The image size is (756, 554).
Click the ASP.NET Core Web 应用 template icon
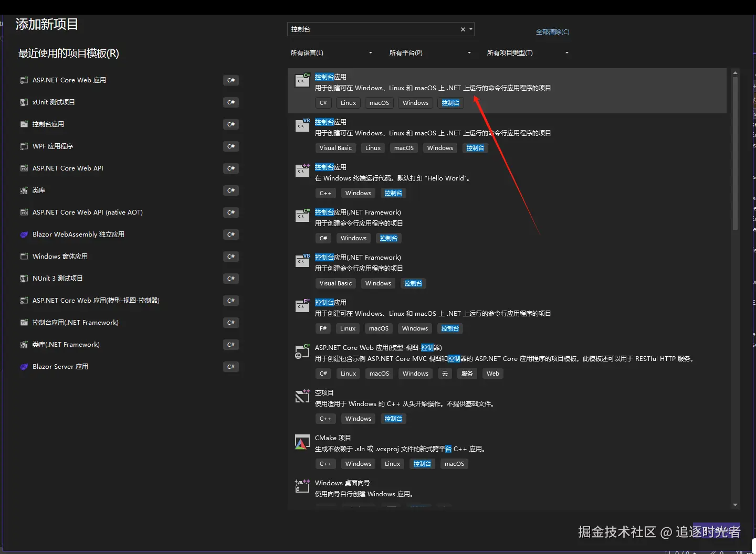tap(24, 80)
